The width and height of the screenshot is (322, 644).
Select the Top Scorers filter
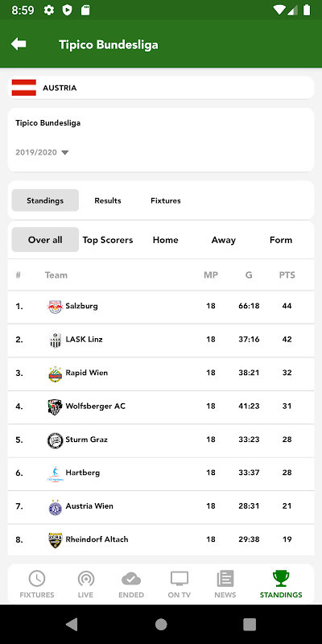[x=108, y=240]
